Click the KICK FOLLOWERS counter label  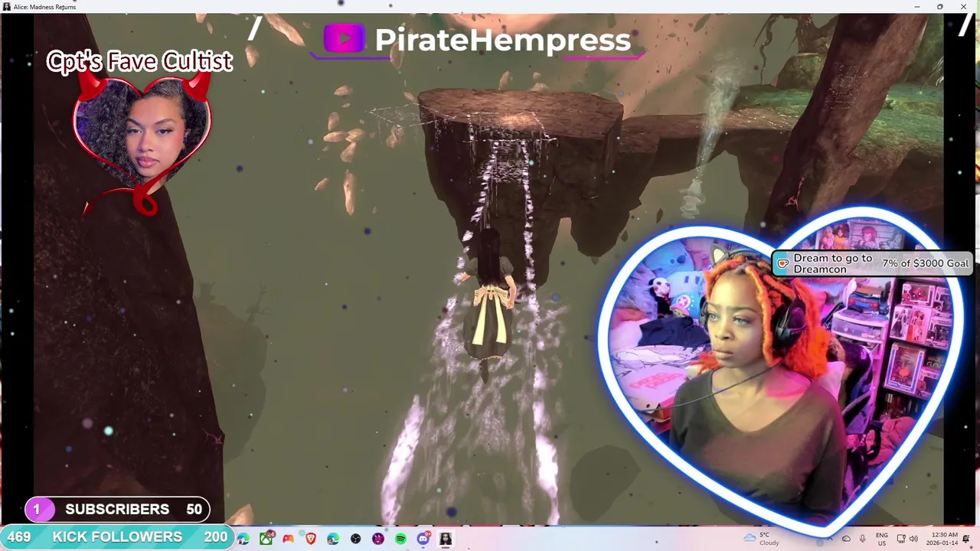(x=117, y=536)
